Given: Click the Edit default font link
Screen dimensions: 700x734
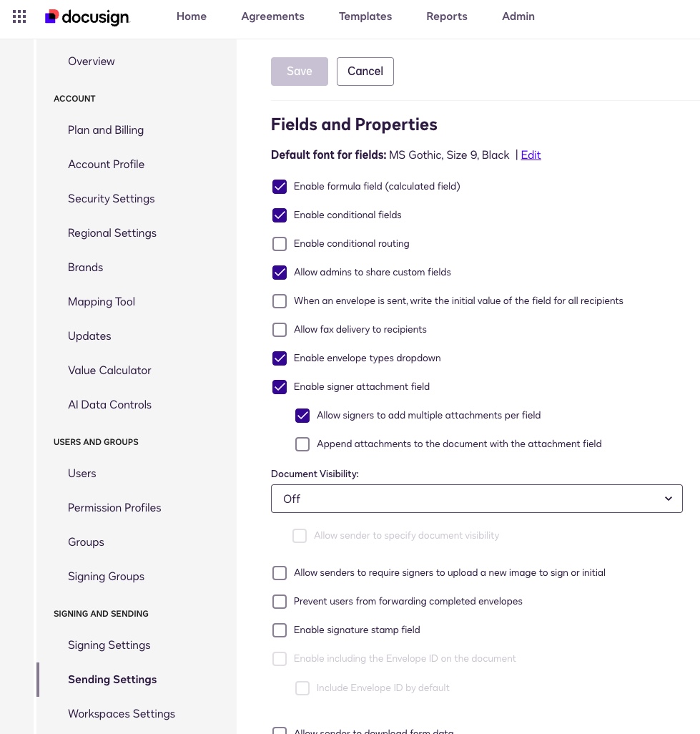Looking at the screenshot, I should click(x=531, y=155).
